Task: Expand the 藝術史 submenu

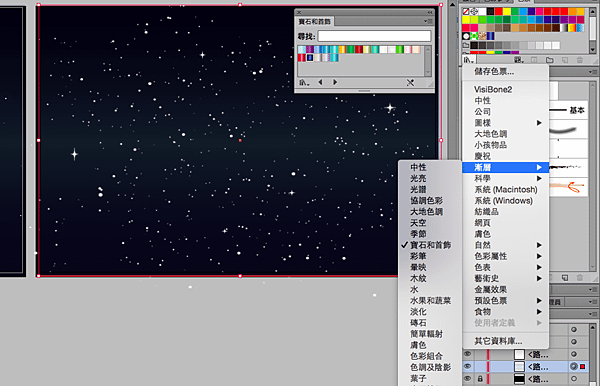Action: 505,278
